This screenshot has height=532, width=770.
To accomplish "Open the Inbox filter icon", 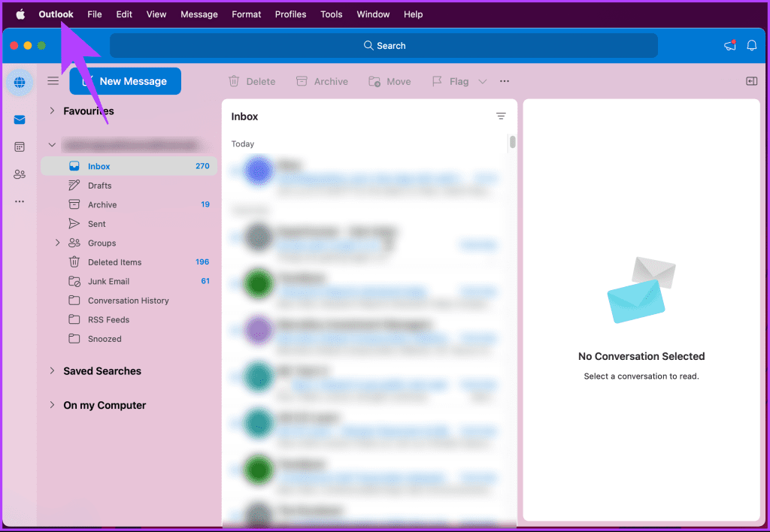I will click(x=500, y=116).
